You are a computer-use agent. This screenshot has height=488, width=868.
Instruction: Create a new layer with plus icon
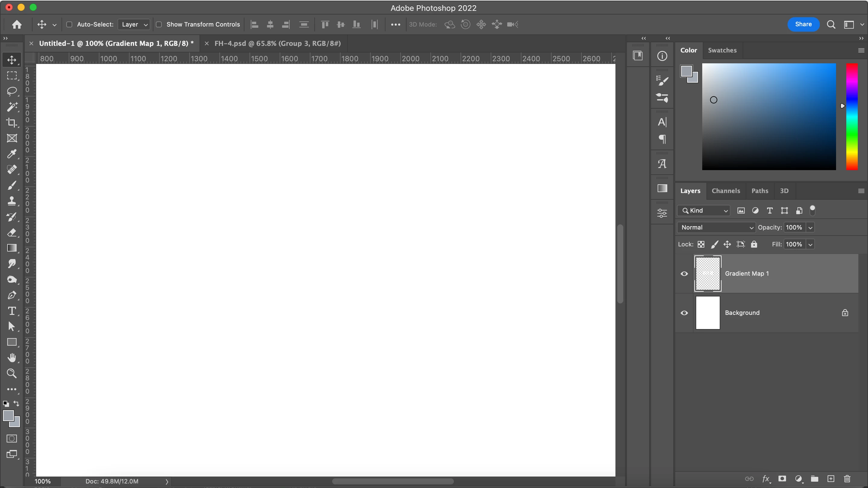(831, 479)
